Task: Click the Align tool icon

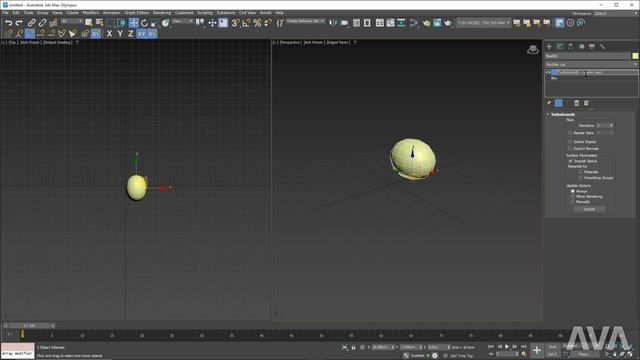Action: [x=344, y=23]
